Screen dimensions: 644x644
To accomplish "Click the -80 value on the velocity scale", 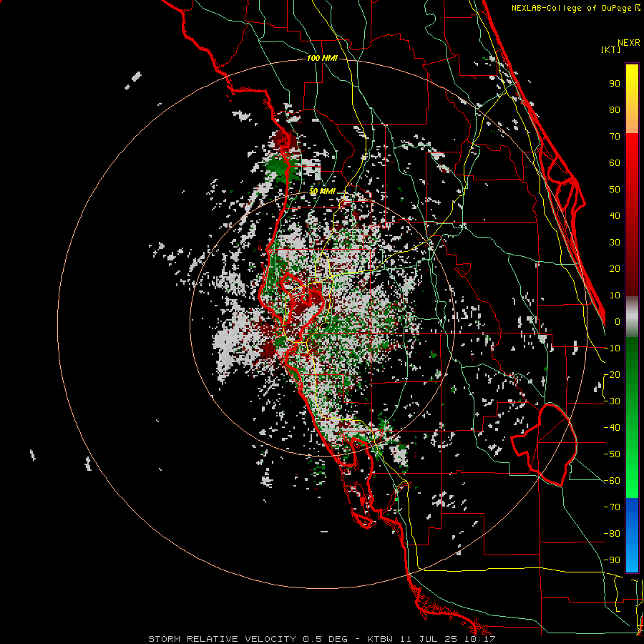I will pyautogui.click(x=612, y=534).
